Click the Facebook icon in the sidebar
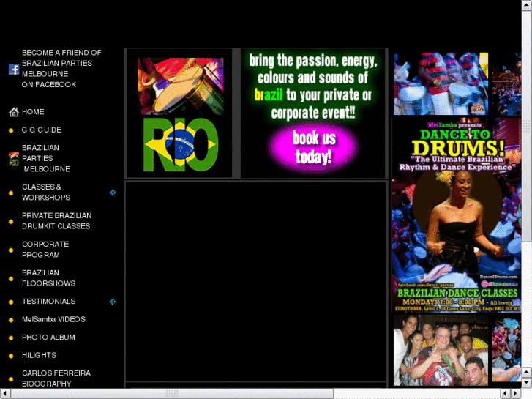Image resolution: width=532 pixels, height=399 pixels. pos(14,69)
